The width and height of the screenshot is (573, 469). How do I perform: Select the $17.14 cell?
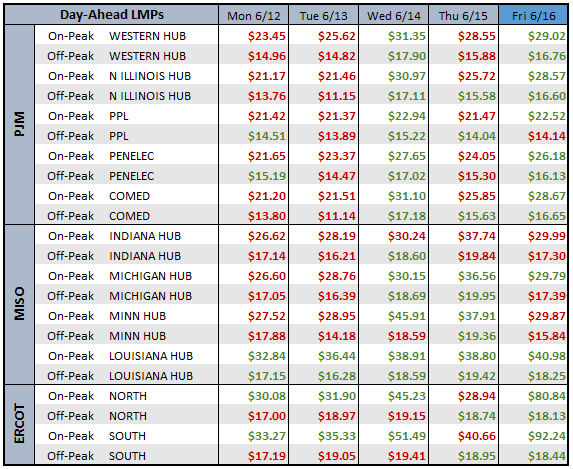point(266,256)
